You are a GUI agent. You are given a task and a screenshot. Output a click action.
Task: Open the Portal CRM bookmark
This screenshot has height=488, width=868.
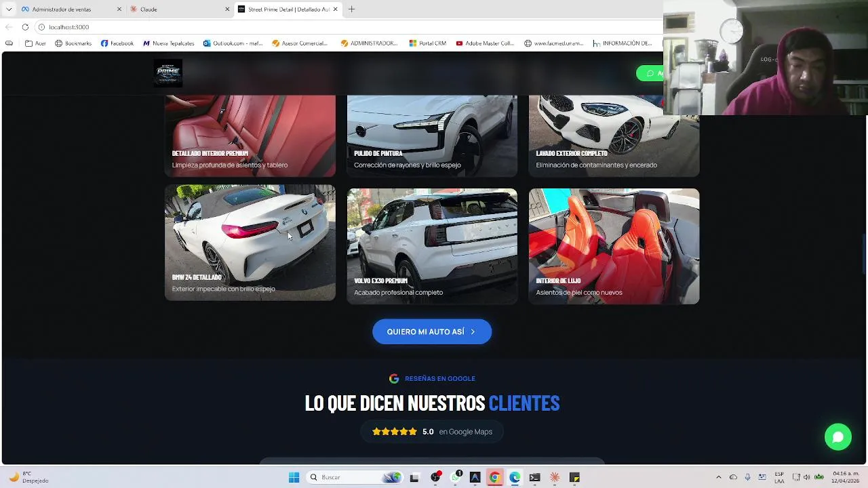(x=428, y=43)
